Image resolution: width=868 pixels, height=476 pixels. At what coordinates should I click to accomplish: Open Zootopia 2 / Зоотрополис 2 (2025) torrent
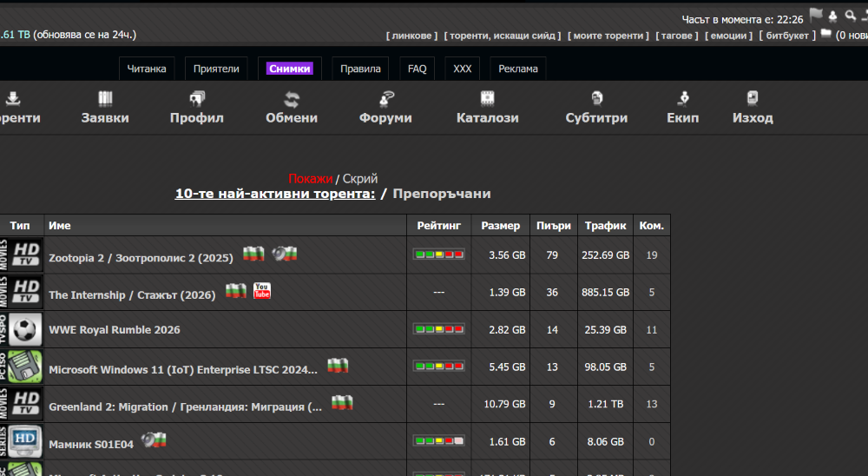141,258
